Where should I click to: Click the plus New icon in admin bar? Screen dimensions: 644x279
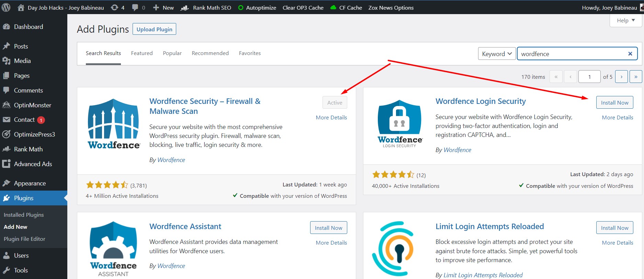click(156, 8)
